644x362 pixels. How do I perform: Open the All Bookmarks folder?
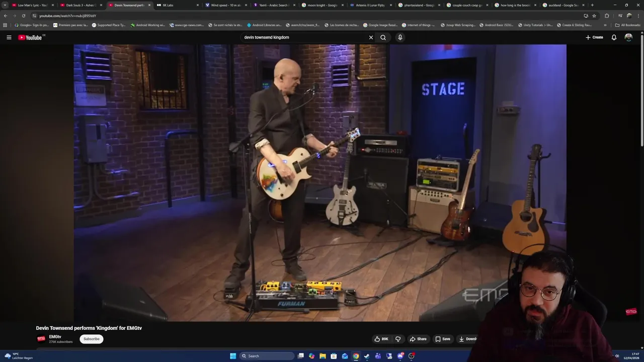pos(627,25)
